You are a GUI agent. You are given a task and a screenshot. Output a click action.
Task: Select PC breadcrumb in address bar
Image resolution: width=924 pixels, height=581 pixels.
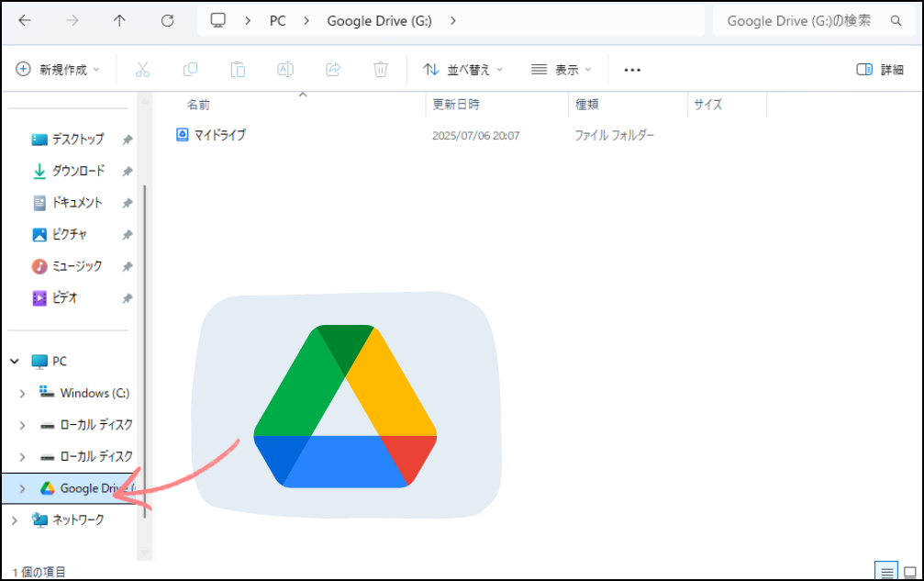click(277, 20)
